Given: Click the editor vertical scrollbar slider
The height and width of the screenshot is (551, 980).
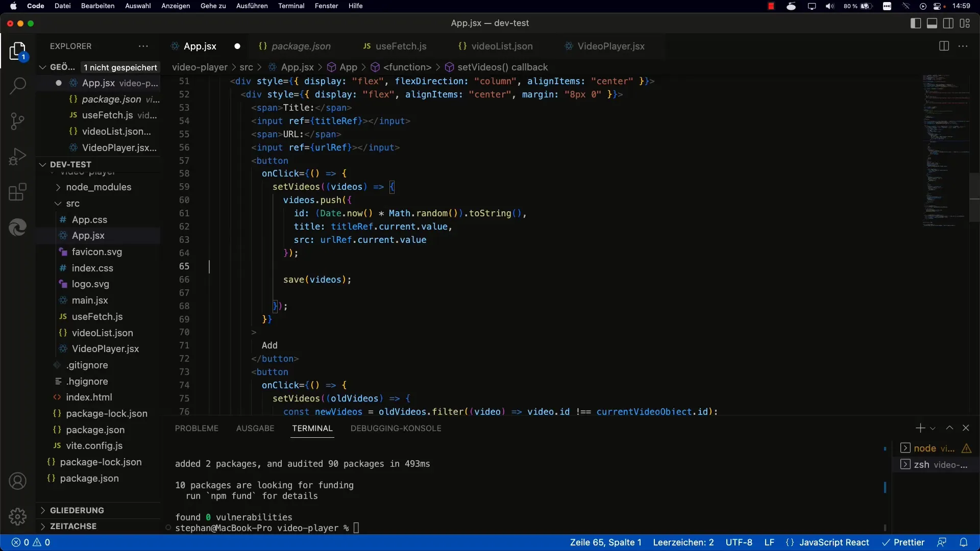Looking at the screenshot, I should pos(974,197).
